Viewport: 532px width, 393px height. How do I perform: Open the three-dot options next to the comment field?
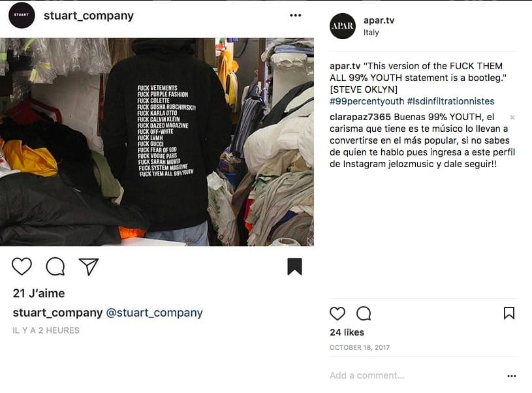coord(512,375)
